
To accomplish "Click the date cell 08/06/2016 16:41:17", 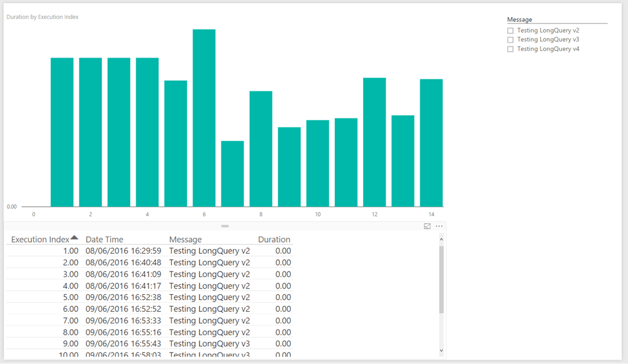I will pos(123,286).
